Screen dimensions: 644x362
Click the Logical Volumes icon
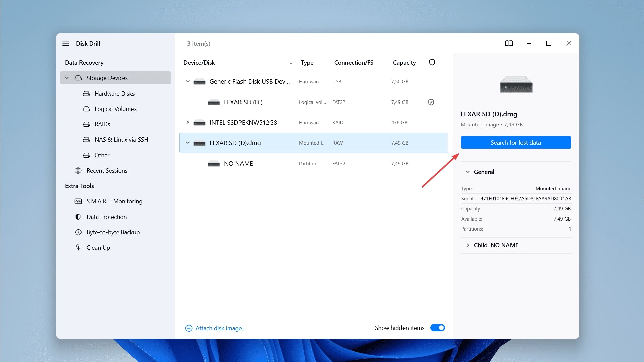pos(87,108)
